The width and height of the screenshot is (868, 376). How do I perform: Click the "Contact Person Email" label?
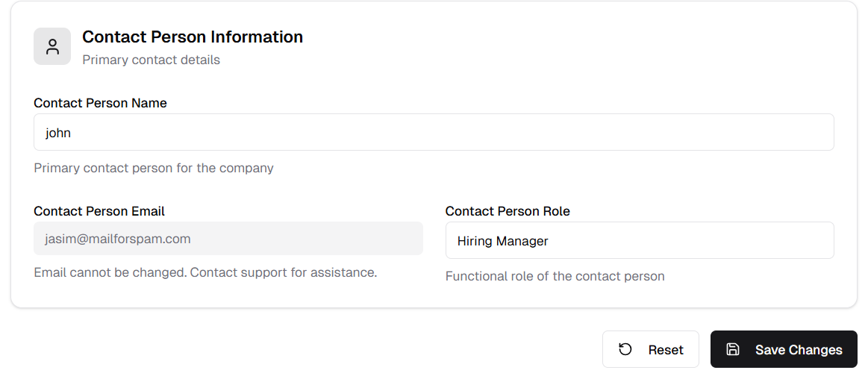[x=99, y=211]
